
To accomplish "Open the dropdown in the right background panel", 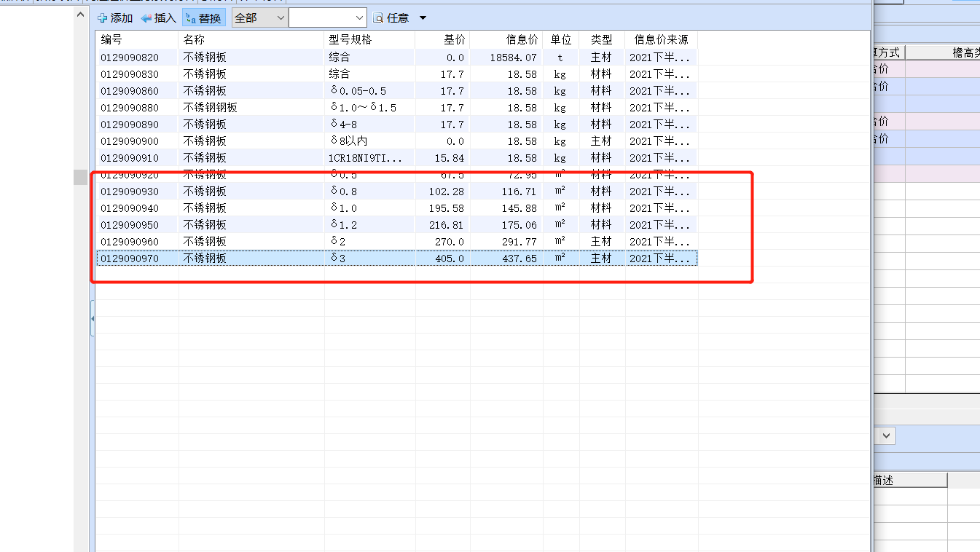I will 886,436.
